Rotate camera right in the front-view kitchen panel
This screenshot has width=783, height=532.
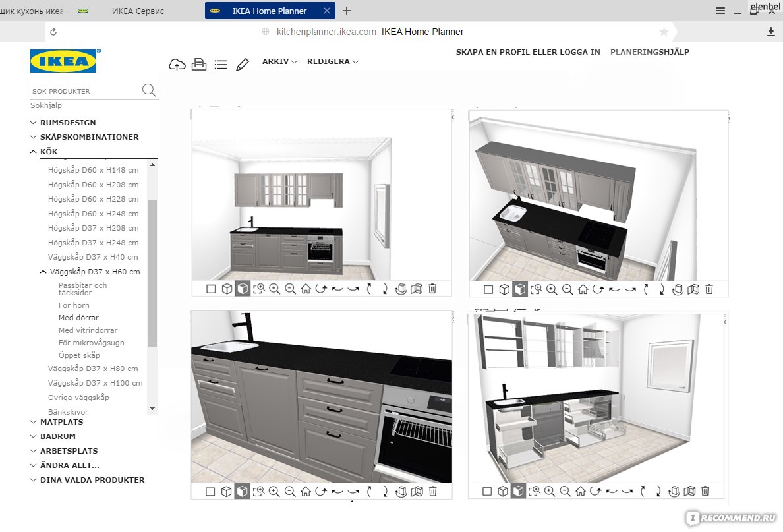pos(353,289)
